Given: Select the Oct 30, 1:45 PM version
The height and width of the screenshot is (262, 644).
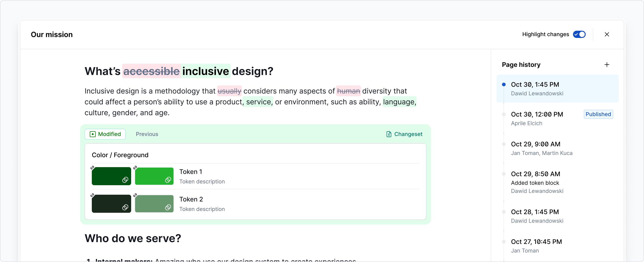Looking at the screenshot, I should click(x=557, y=89).
